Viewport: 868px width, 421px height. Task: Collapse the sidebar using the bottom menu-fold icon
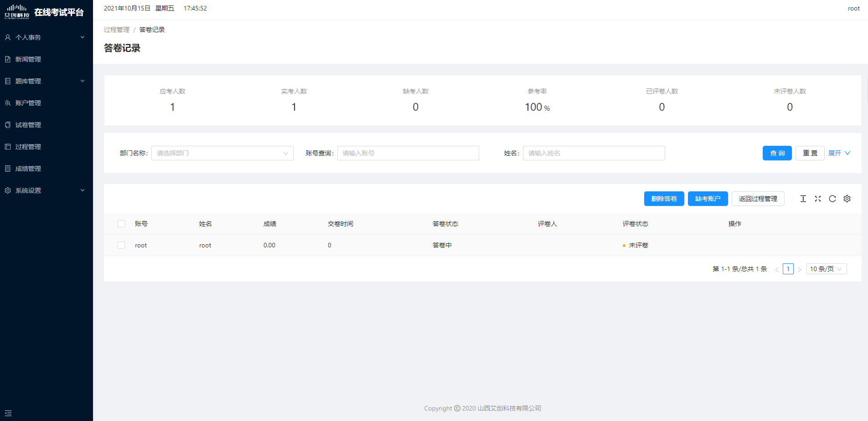tap(8, 413)
